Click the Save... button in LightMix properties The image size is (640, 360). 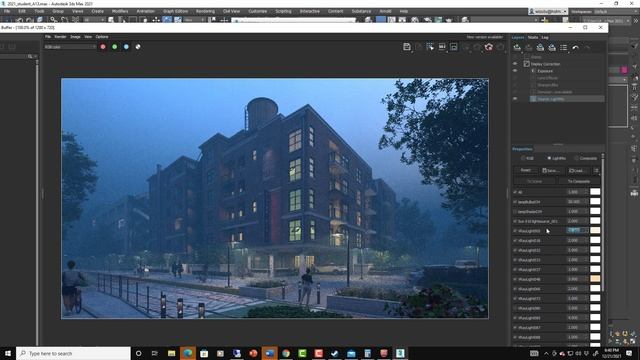551,170
